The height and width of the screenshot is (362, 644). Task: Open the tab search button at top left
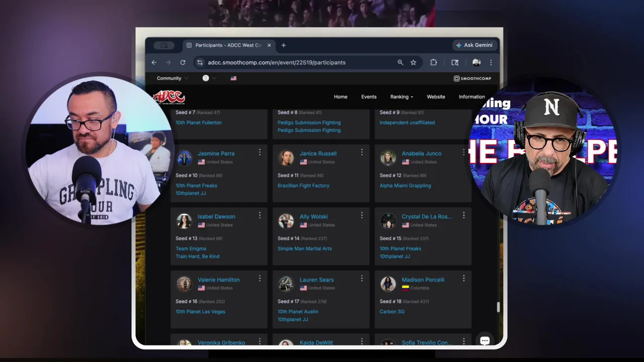(164, 45)
